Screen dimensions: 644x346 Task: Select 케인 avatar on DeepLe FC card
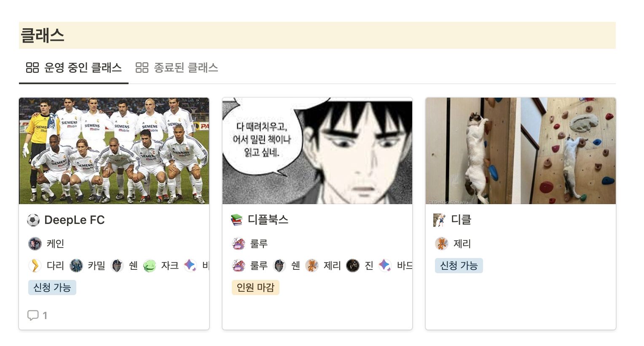35,243
